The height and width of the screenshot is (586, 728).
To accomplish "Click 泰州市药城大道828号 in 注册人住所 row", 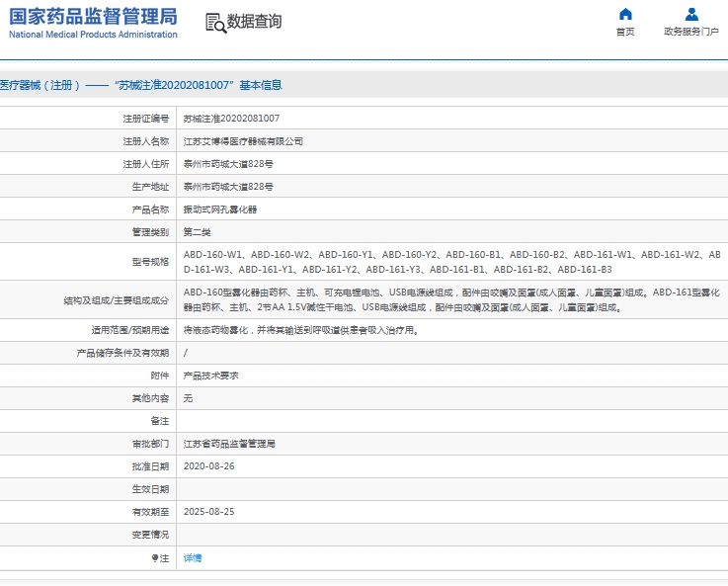I will pos(228,164).
